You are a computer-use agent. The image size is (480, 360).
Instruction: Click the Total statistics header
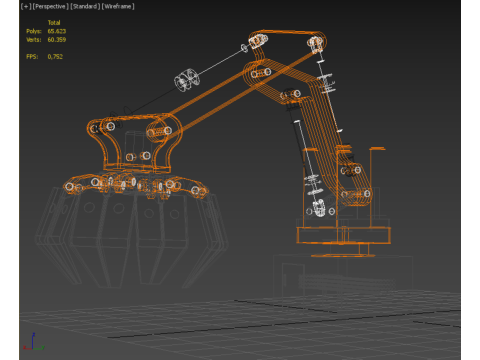click(54, 23)
